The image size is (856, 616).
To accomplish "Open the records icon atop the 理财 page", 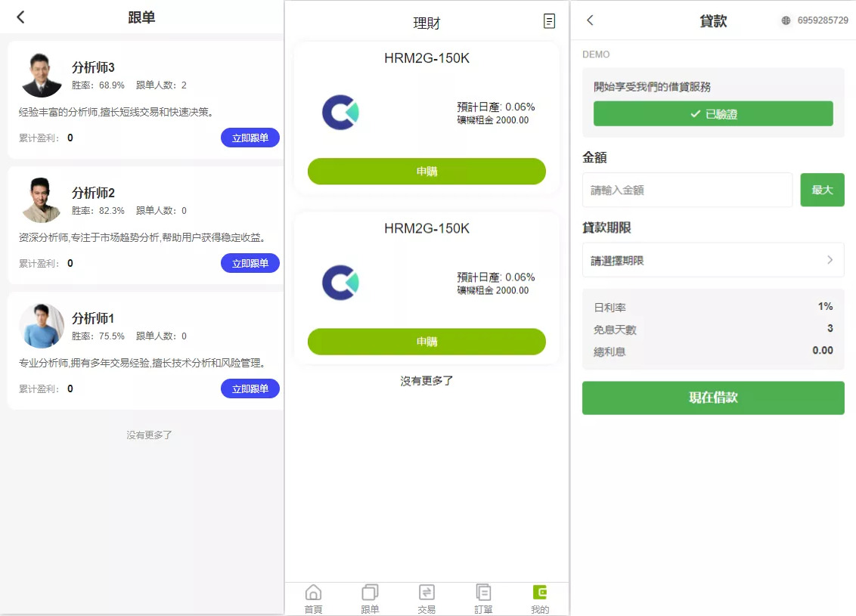I will click(550, 21).
